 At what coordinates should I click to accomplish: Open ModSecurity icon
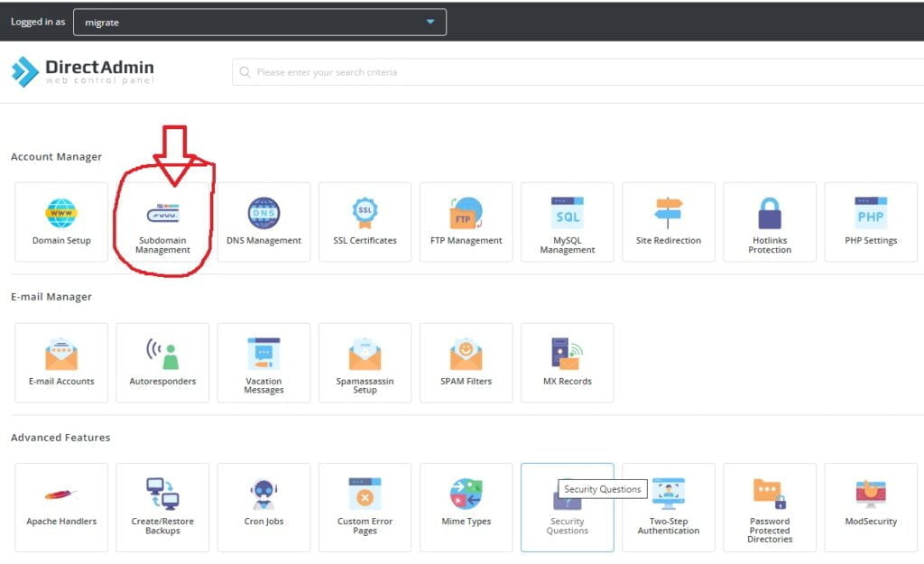coord(871,494)
